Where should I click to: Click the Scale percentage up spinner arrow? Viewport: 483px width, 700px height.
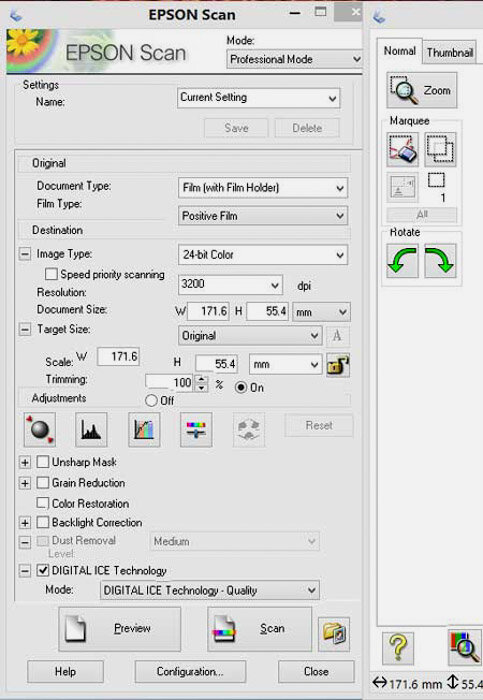(x=202, y=379)
